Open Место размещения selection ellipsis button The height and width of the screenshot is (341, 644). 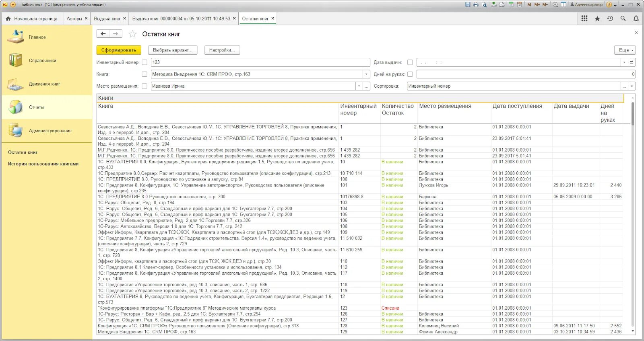(x=366, y=86)
